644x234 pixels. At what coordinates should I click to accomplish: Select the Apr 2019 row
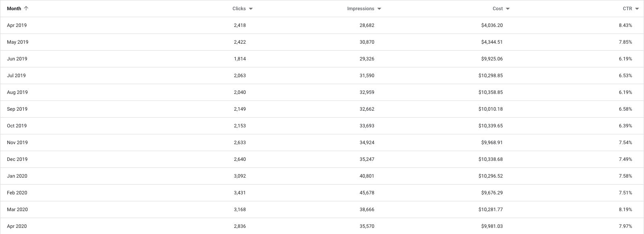(x=322, y=25)
